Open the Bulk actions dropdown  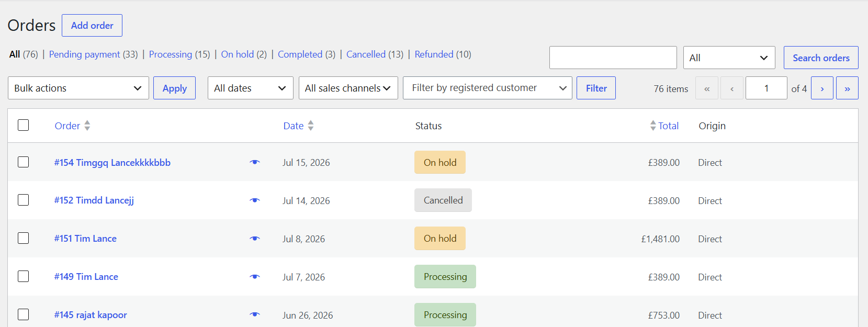point(78,88)
